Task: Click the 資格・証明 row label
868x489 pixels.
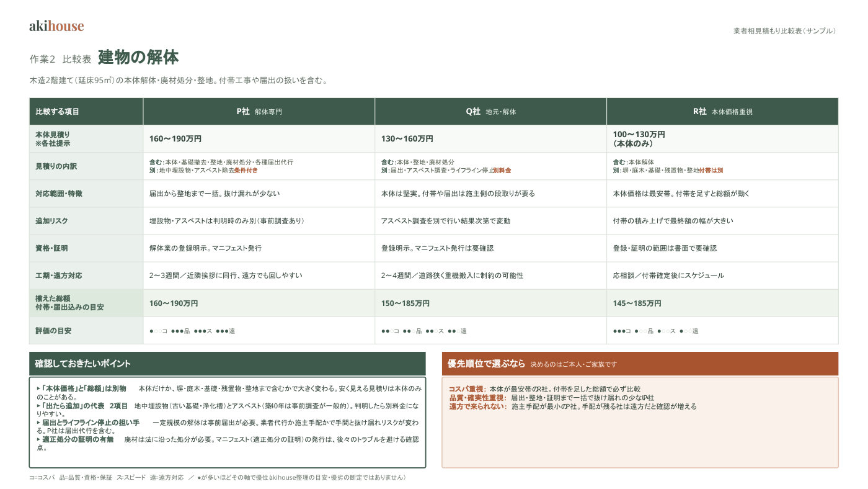Action: coord(86,248)
